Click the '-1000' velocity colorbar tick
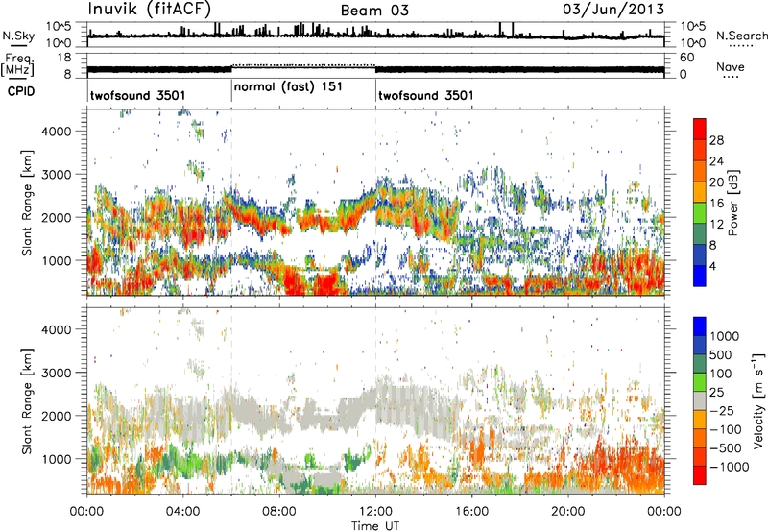Image resolution: width=768 pixels, height=532 pixels. pyautogui.click(x=729, y=467)
